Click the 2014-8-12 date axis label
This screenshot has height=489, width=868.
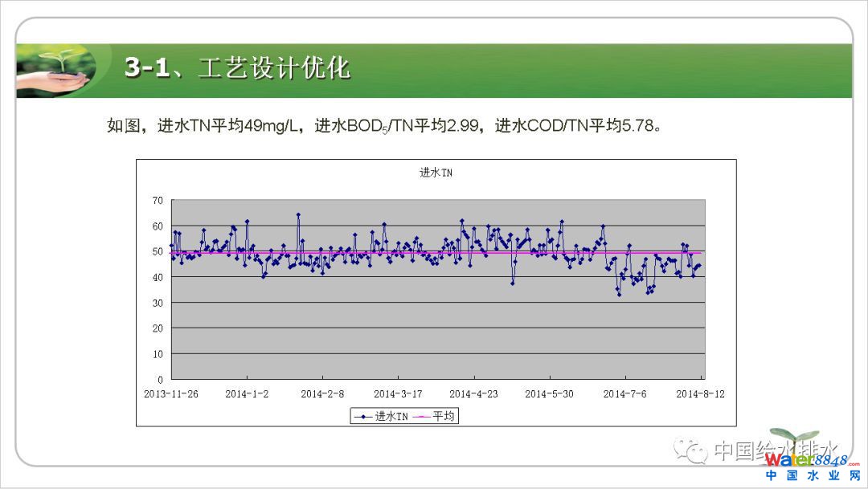pos(700,393)
